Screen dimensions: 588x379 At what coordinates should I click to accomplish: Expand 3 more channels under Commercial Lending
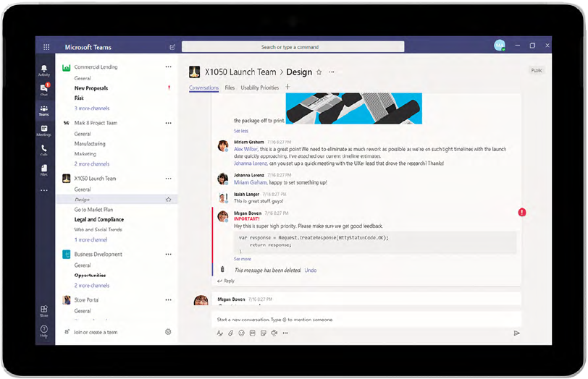pyautogui.click(x=92, y=108)
